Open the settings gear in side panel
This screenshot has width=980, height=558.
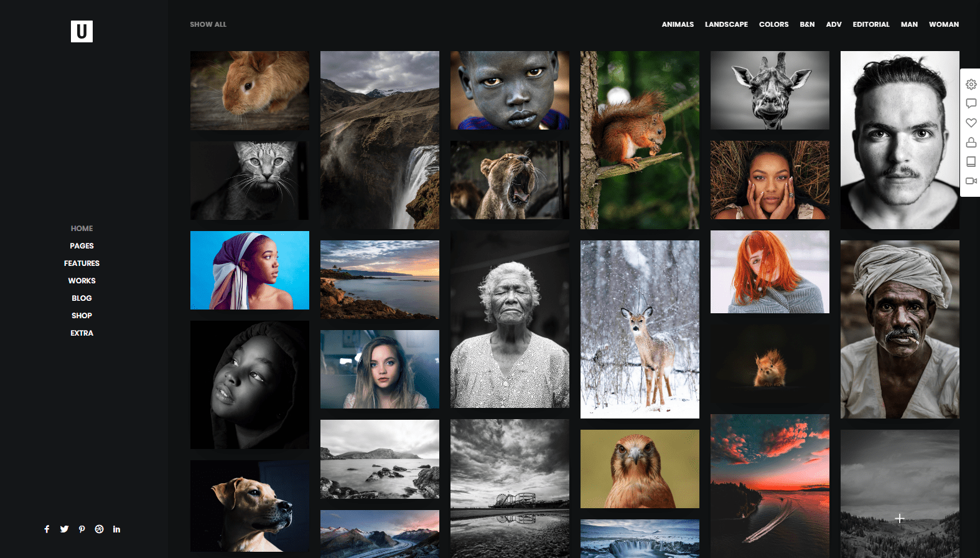click(x=971, y=84)
